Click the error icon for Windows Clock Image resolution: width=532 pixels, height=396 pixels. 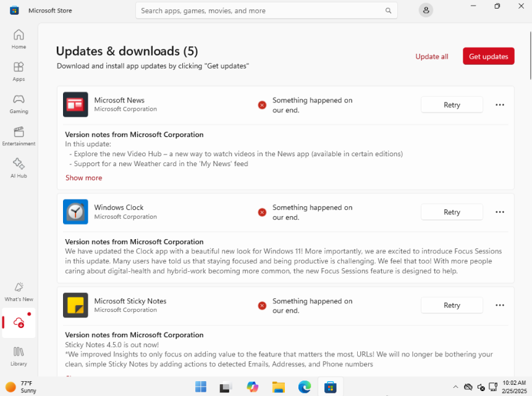(x=262, y=213)
